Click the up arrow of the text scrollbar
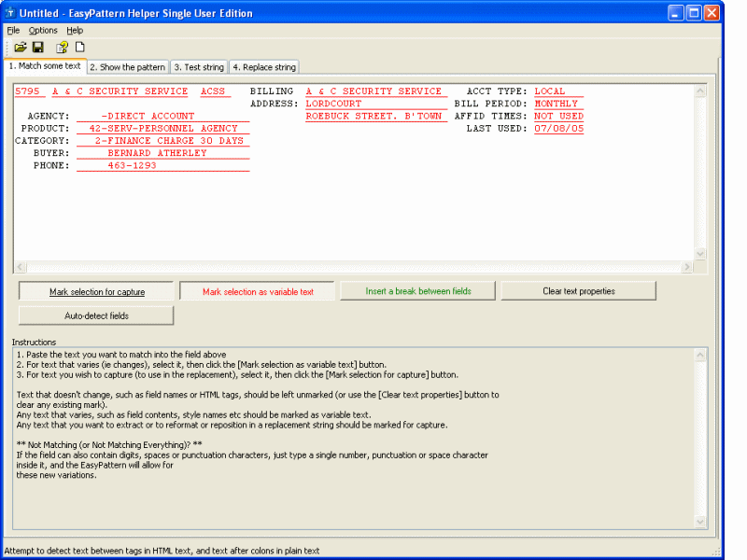Screen dimensions: 747x560 pos(701,89)
